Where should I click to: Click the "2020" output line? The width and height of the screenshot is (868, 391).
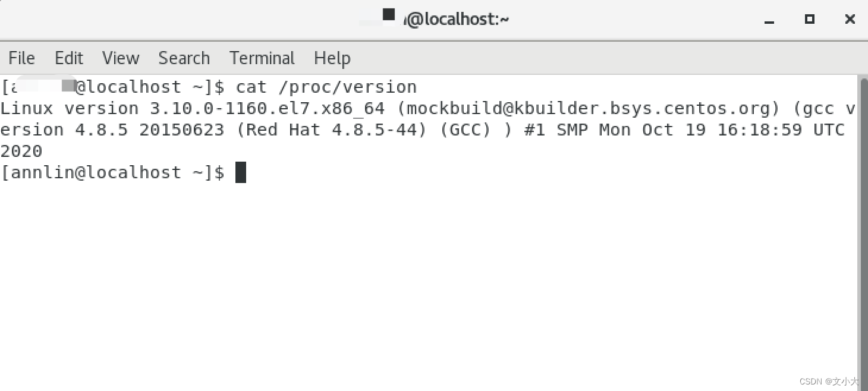tap(21, 151)
